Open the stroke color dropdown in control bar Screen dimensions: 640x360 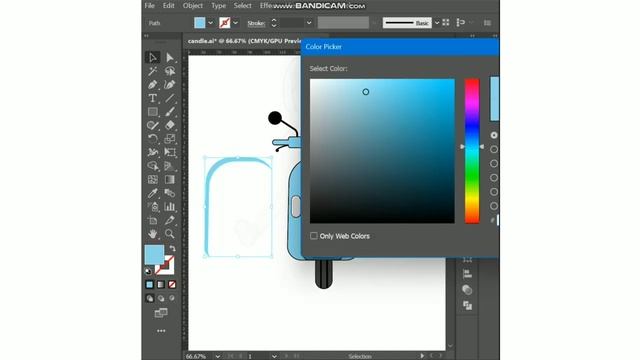(x=236, y=23)
